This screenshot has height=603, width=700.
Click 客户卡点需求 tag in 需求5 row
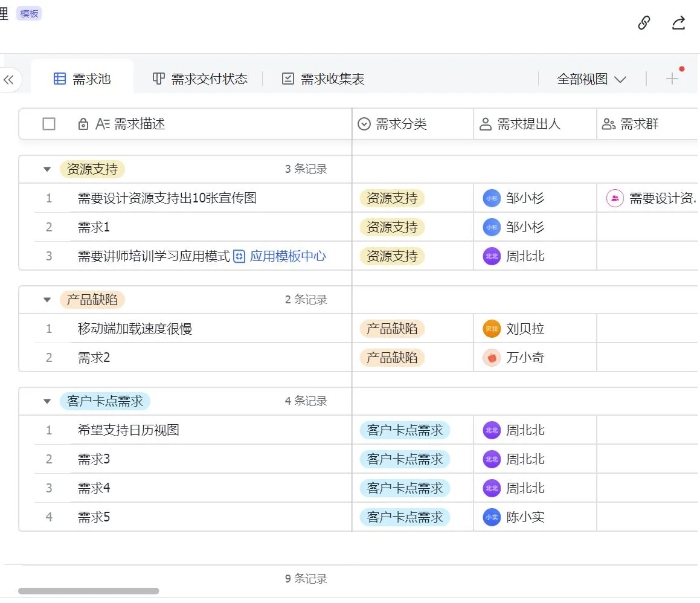405,517
